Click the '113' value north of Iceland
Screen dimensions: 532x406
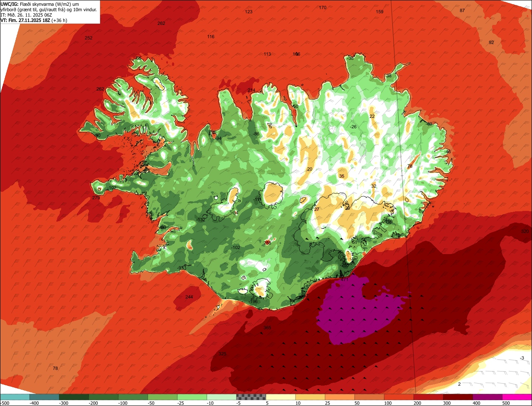[267, 54]
